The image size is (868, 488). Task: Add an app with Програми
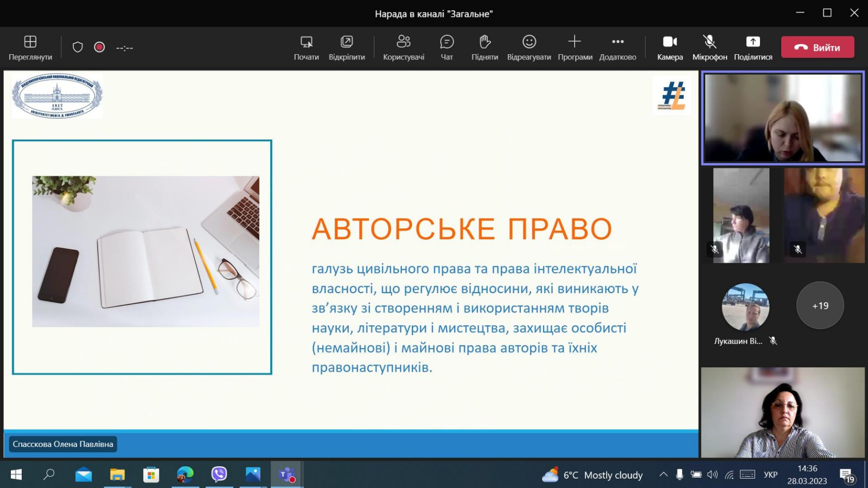pos(575,48)
